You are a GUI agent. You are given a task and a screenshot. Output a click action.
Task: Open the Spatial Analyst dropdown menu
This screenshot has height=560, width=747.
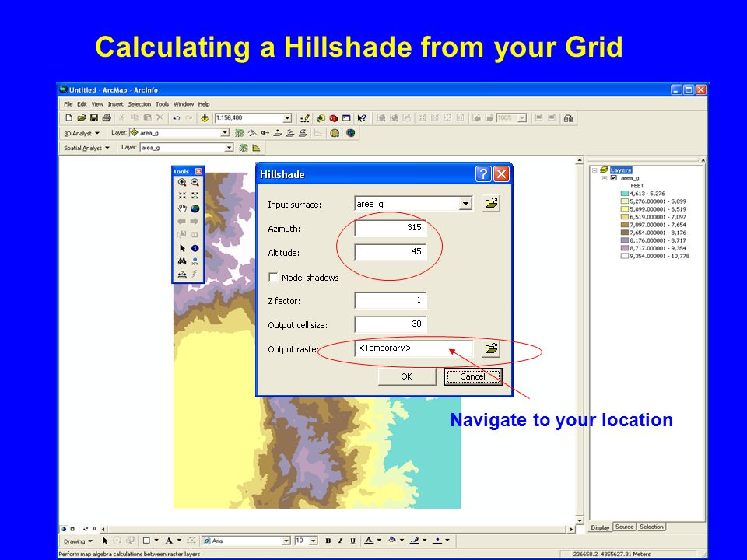coord(86,148)
